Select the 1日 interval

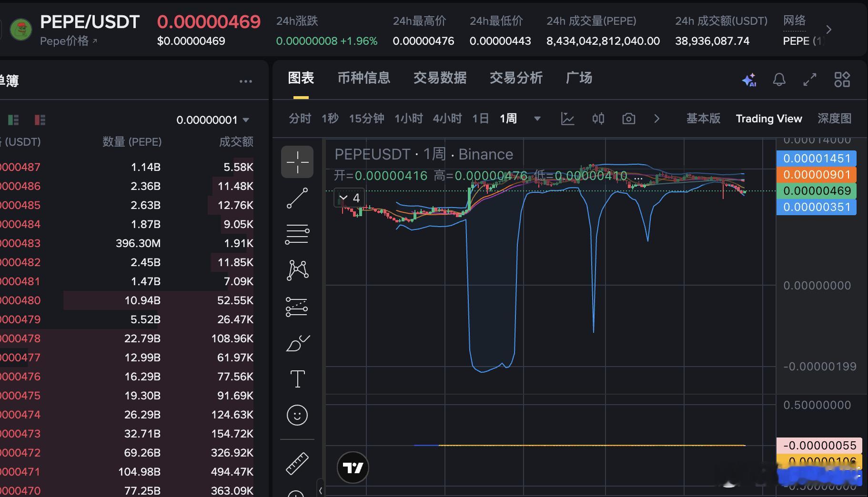(481, 119)
